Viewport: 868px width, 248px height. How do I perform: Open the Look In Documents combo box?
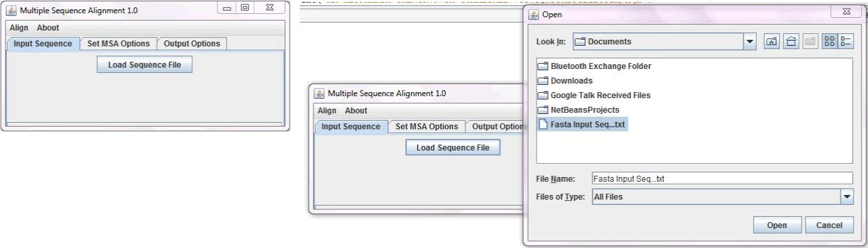pos(664,42)
